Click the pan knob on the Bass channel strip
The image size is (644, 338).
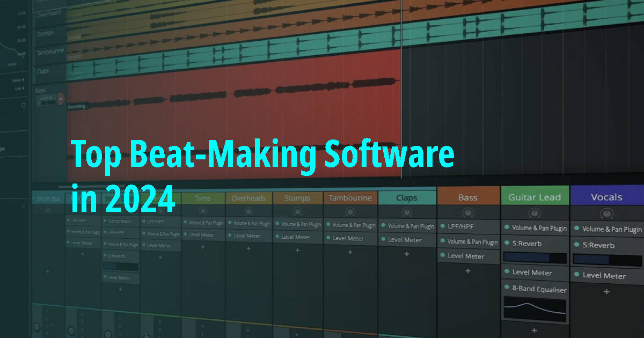click(468, 213)
